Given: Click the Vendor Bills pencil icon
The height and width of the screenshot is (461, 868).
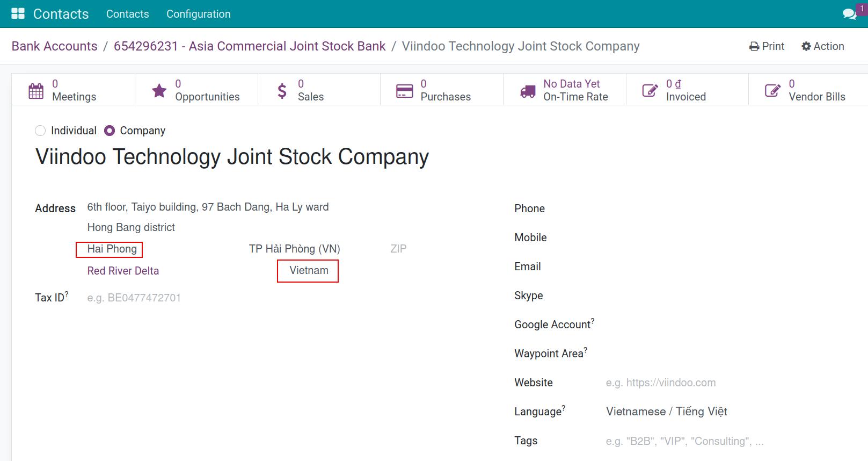Looking at the screenshot, I should [x=773, y=91].
